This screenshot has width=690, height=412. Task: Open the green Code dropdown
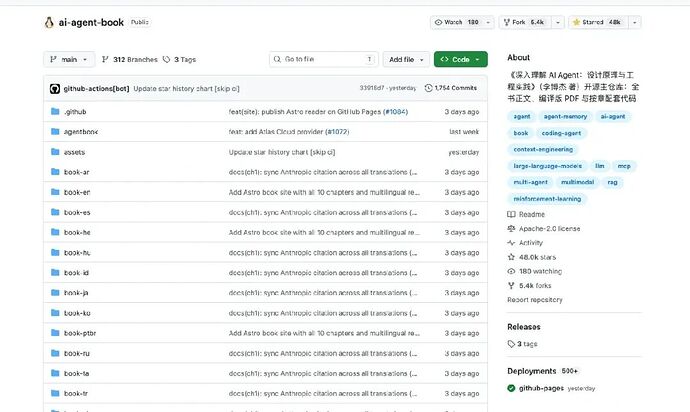pyautogui.click(x=461, y=59)
